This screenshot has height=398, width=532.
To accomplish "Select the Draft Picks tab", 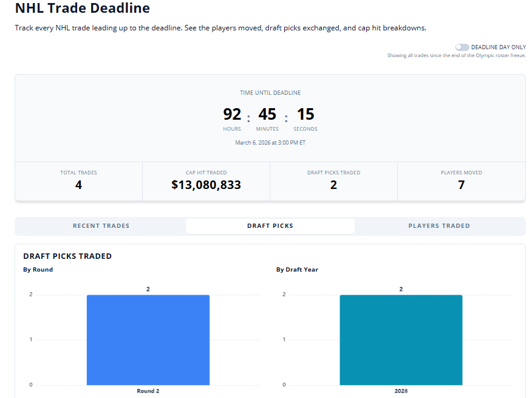I will click(270, 226).
